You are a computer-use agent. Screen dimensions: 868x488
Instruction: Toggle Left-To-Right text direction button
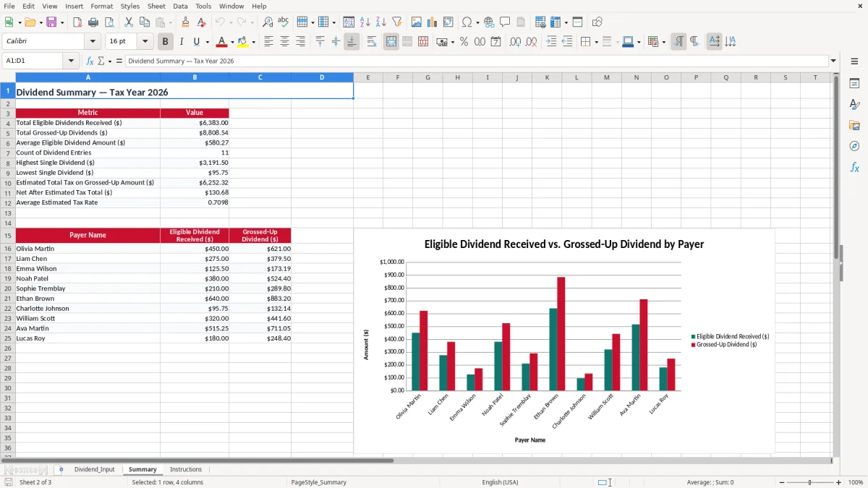(678, 42)
